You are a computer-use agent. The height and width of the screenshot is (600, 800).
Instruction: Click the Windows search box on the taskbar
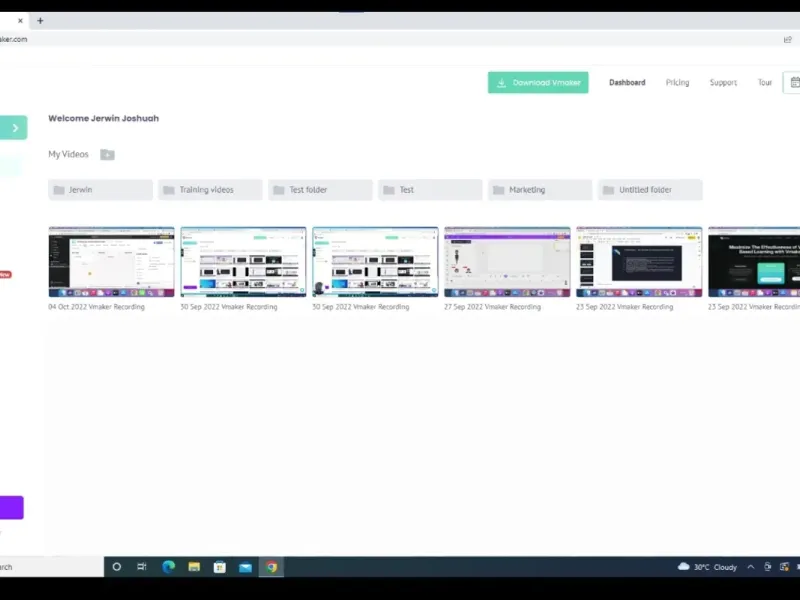click(x=52, y=567)
